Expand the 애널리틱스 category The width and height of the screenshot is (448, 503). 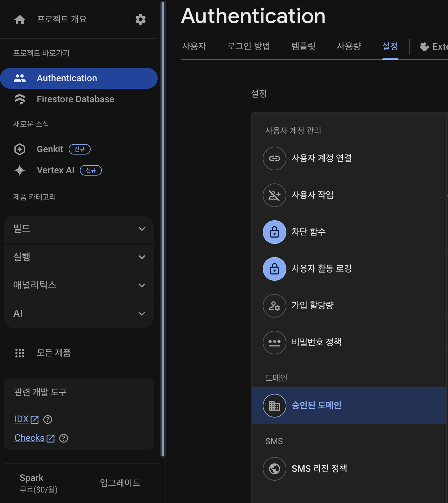79,286
